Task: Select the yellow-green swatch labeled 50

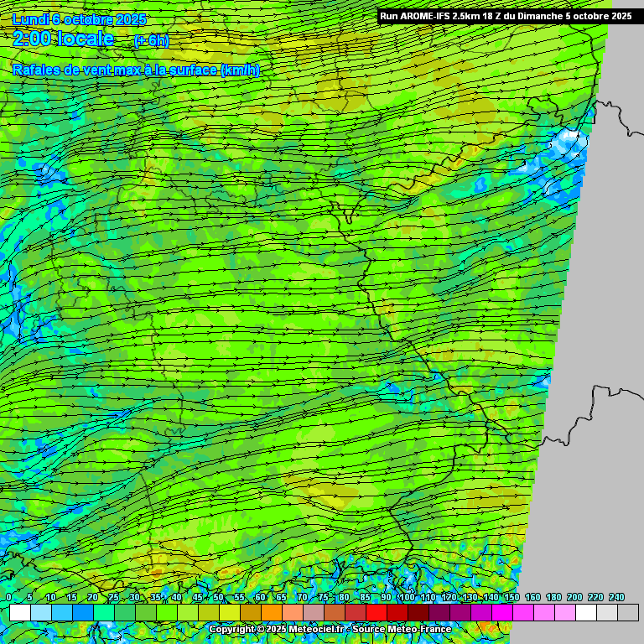Action: click(x=229, y=613)
